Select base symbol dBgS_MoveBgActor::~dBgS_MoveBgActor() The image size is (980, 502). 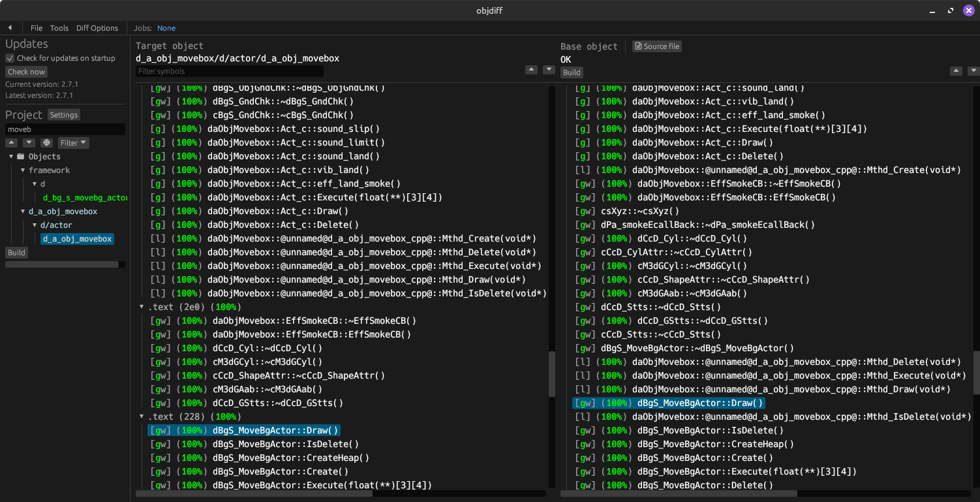[684, 348]
